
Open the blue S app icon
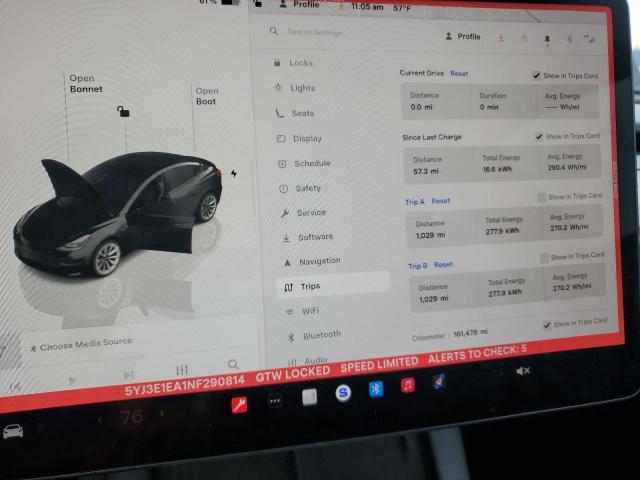click(343, 393)
